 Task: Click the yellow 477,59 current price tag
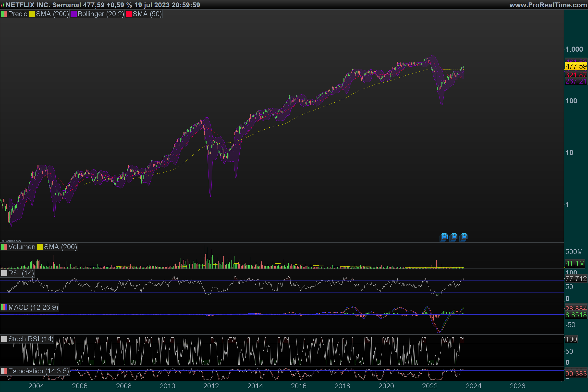[x=576, y=66]
